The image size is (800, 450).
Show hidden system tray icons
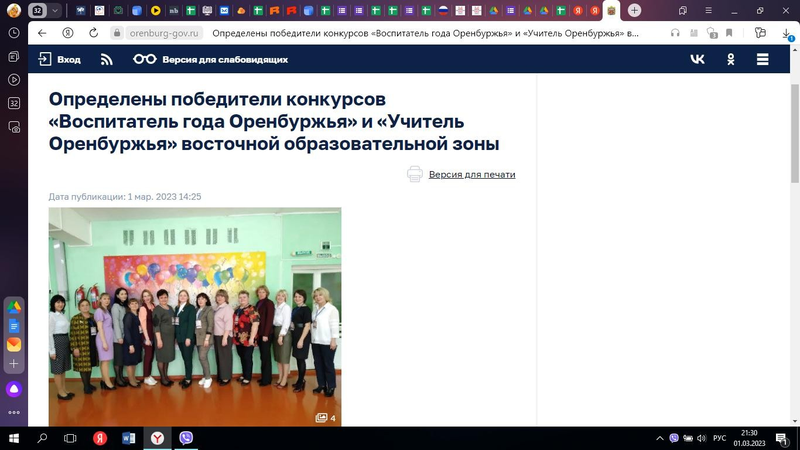coord(660,438)
